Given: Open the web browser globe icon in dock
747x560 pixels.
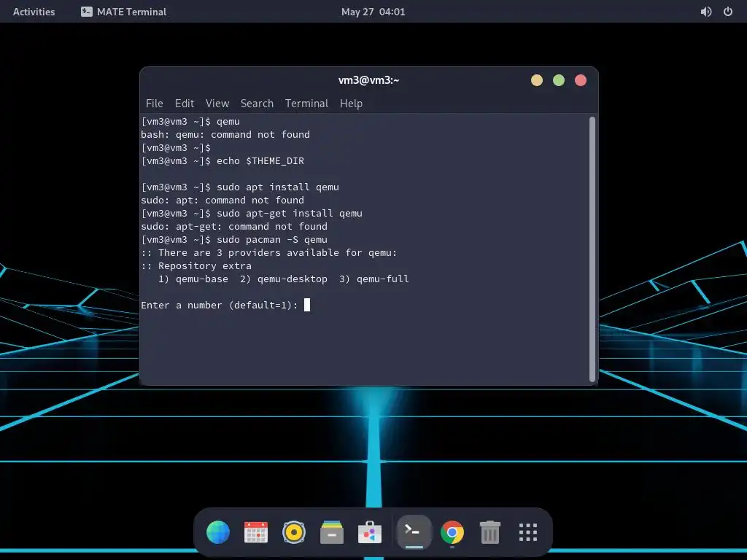Looking at the screenshot, I should click(x=218, y=532).
